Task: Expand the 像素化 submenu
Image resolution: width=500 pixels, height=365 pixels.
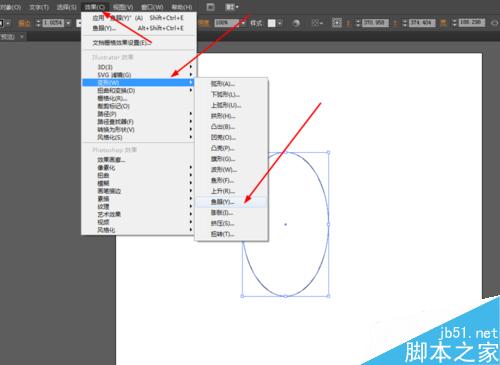Action: [x=138, y=167]
